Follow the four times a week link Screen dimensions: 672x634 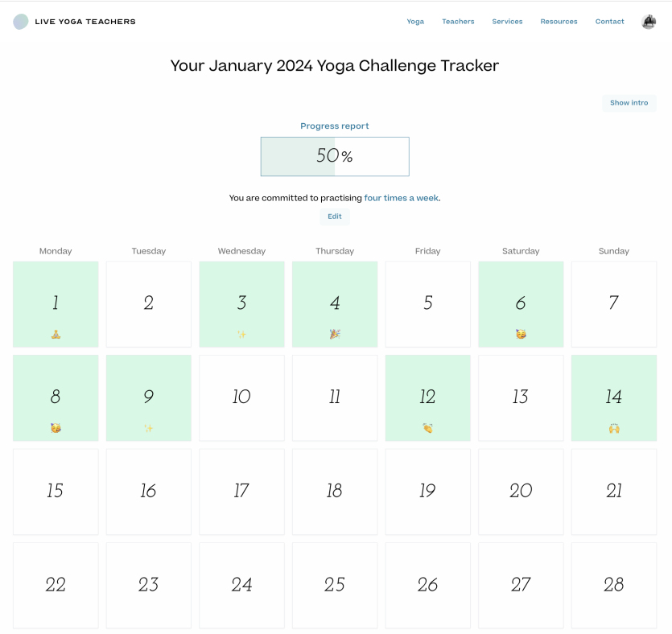click(402, 198)
